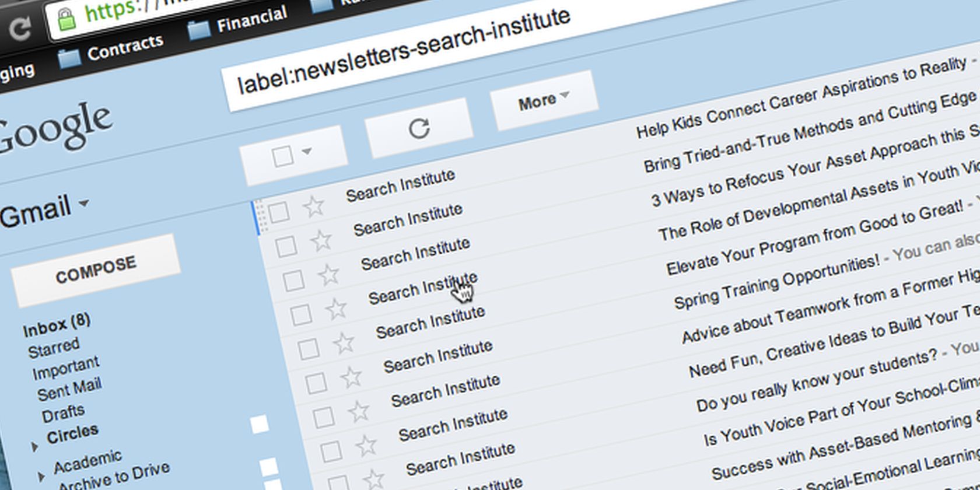The width and height of the screenshot is (980, 490).
Task: Open 'Bring Tried-and-True Methods and Cutting Edge' email
Action: click(811, 132)
